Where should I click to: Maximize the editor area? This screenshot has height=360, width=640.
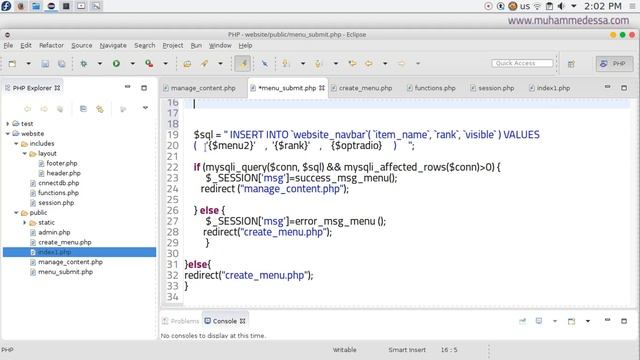coord(624,88)
